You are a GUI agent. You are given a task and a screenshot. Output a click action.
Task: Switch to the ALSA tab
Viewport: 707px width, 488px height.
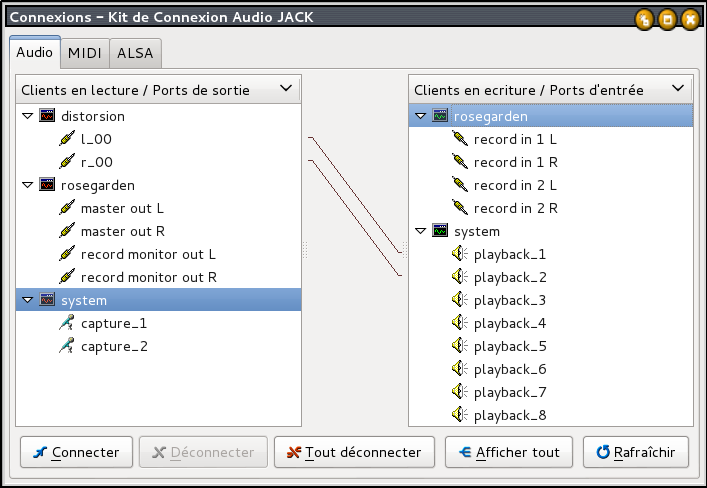pos(135,53)
